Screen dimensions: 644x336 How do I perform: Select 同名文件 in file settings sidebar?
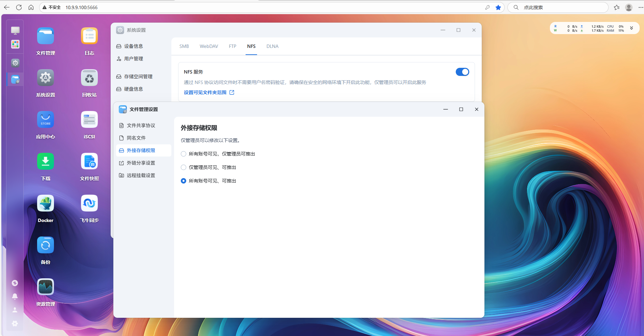pos(144,138)
